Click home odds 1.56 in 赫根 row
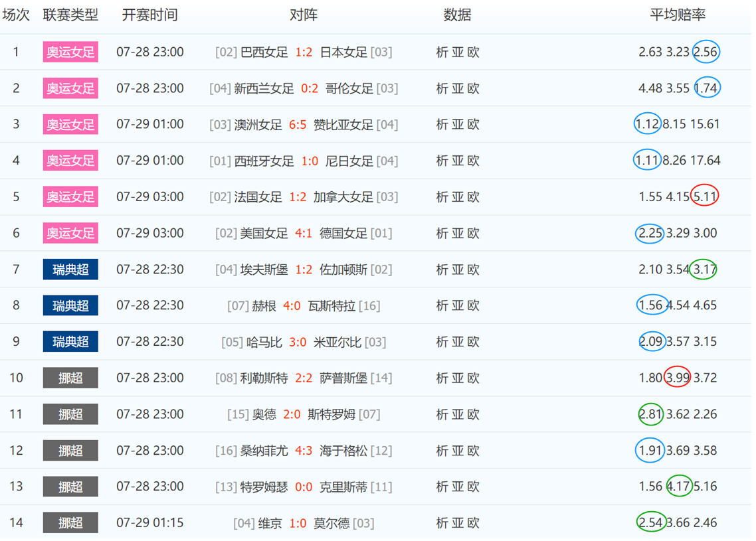 click(650, 305)
